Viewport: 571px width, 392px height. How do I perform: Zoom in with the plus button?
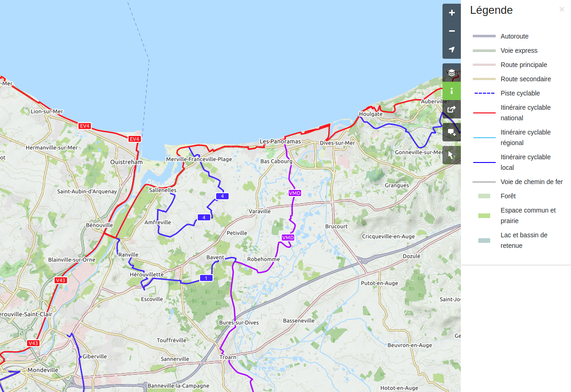(452, 13)
